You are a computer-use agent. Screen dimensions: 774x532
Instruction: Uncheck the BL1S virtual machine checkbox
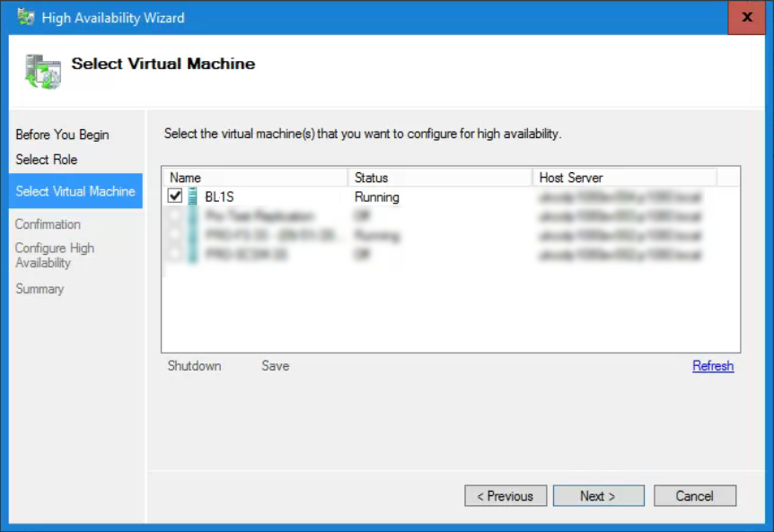tap(175, 196)
